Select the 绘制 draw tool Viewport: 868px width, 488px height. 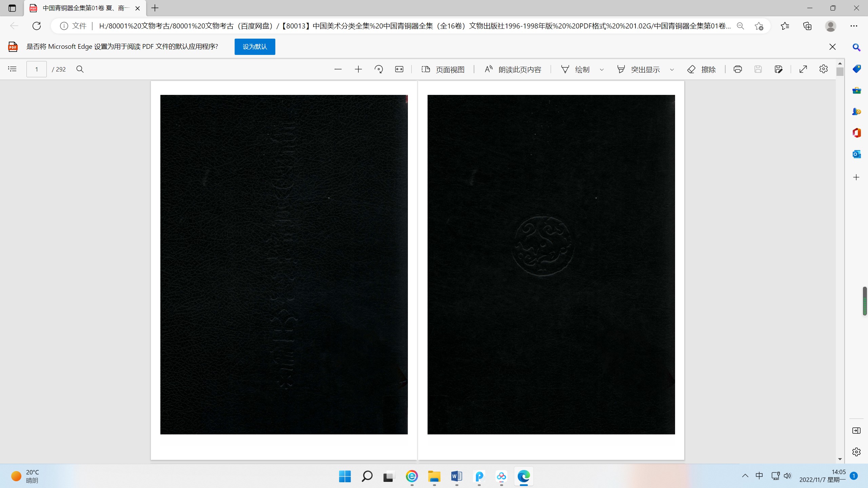tap(575, 69)
